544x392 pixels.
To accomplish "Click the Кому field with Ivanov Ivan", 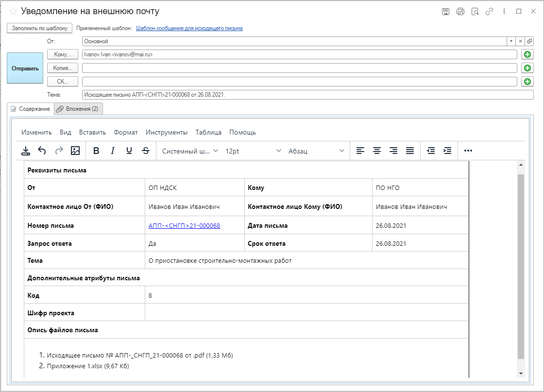I will point(299,54).
